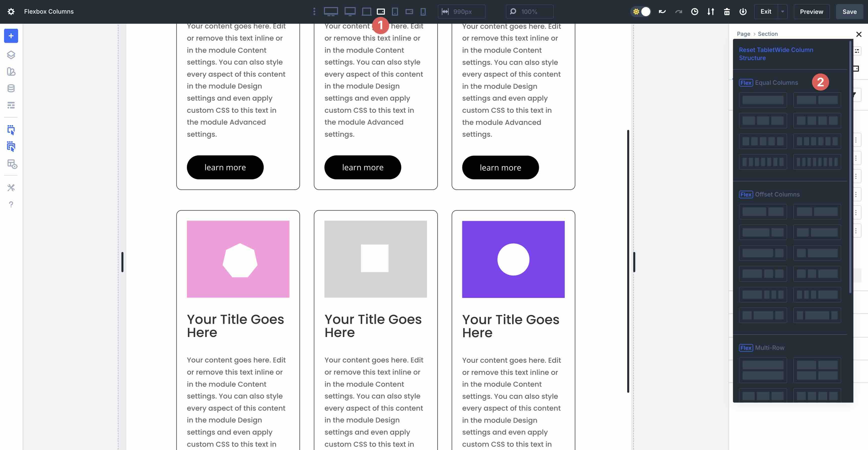Switch to the phone breakpoint view icon
This screenshot has height=450, width=868.
(x=424, y=11)
